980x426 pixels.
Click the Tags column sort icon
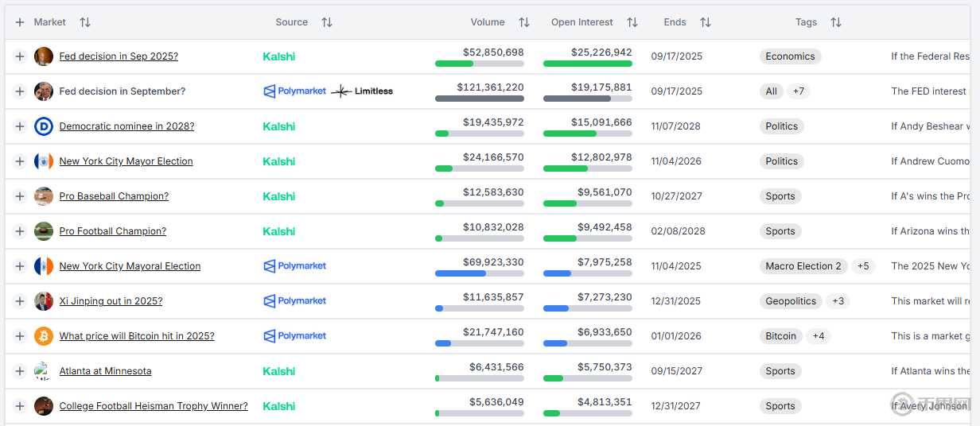click(x=835, y=22)
